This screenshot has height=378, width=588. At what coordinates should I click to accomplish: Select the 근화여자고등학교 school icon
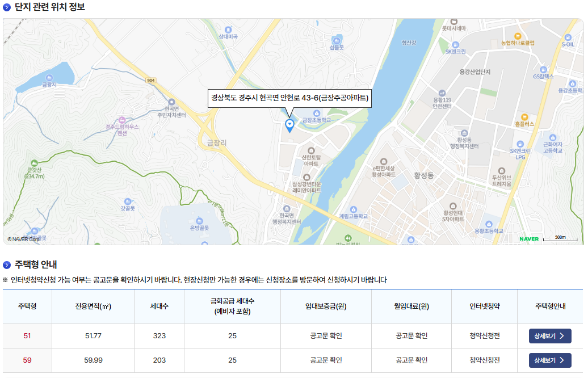[x=552, y=137]
